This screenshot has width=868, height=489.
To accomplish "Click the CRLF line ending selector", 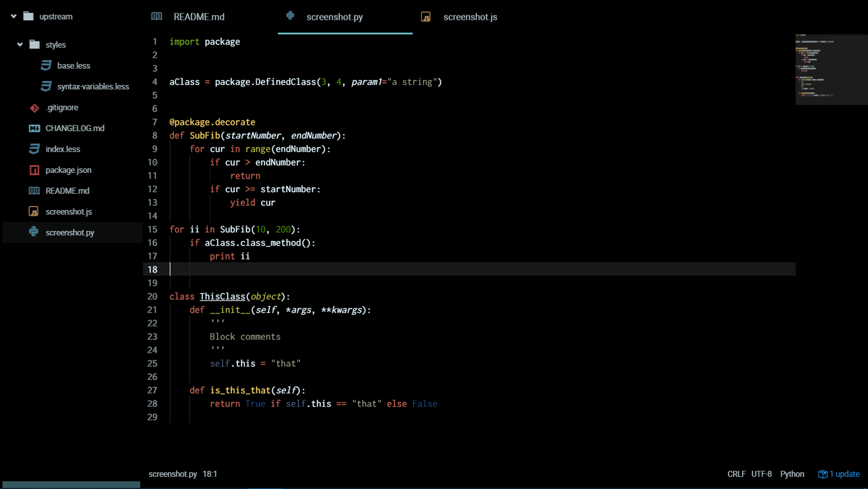I will pyautogui.click(x=736, y=474).
